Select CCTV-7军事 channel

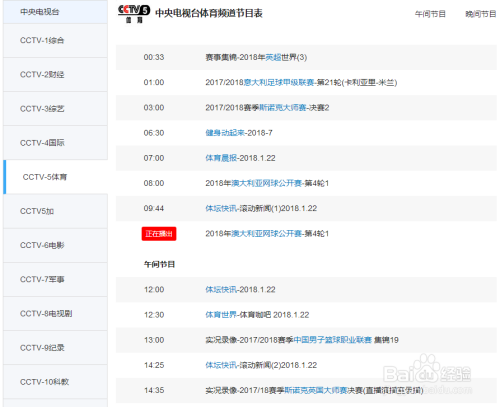tap(55, 279)
